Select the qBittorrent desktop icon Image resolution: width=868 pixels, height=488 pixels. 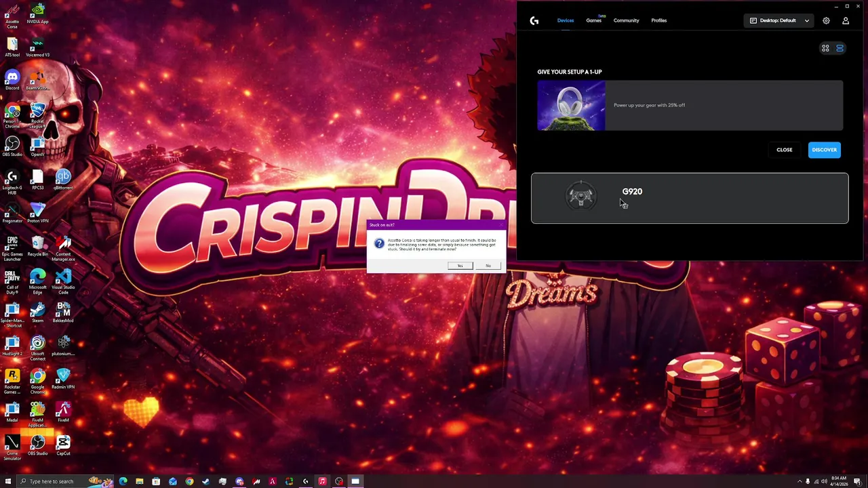pos(63,180)
